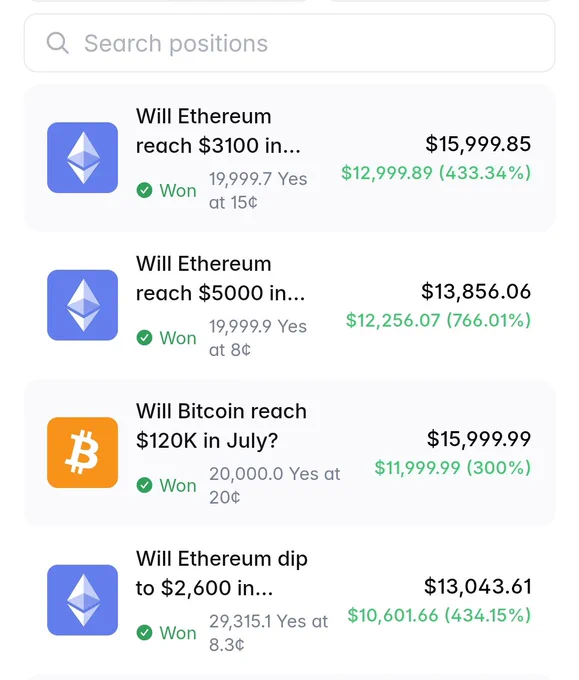Tap the orange Bitcoin icon
The height and width of the screenshot is (680, 579).
(x=82, y=452)
